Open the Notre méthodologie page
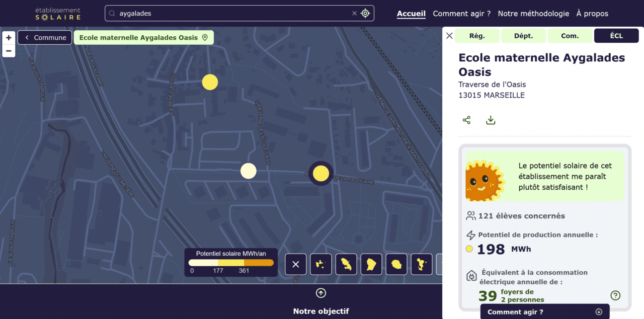644x319 pixels. point(533,14)
